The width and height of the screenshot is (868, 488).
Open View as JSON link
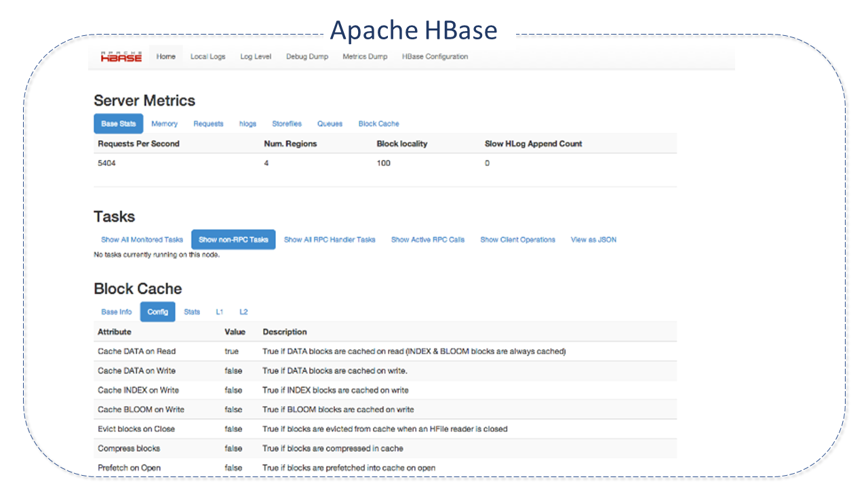pyautogui.click(x=594, y=240)
